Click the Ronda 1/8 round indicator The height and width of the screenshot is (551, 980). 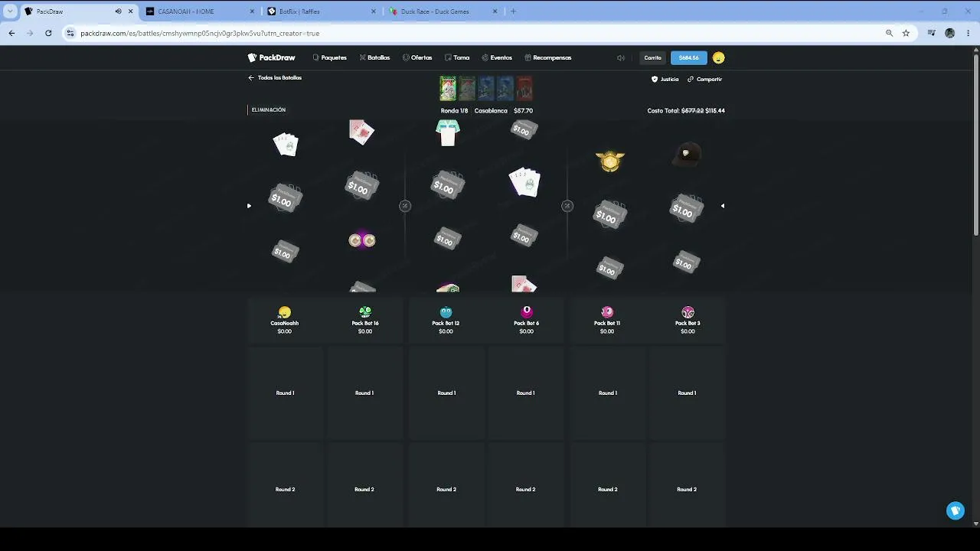[x=454, y=111]
